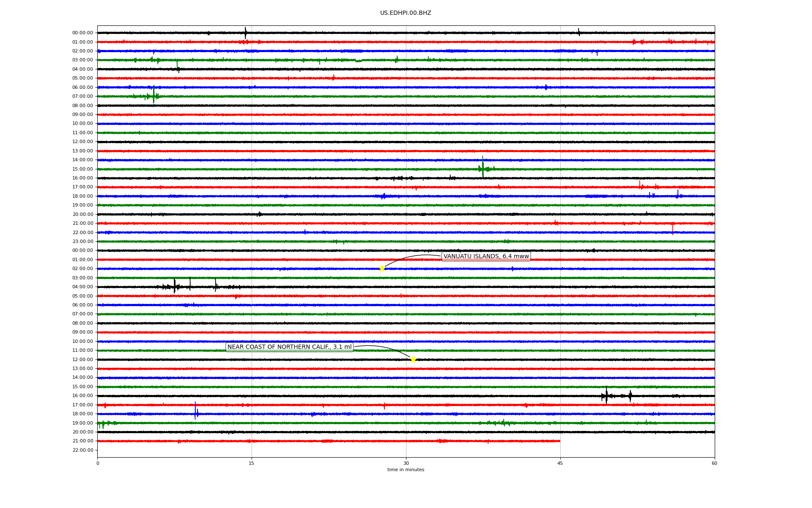Click the black spike on top 00:00:00 trace
812x508 pixels.
[x=245, y=32]
